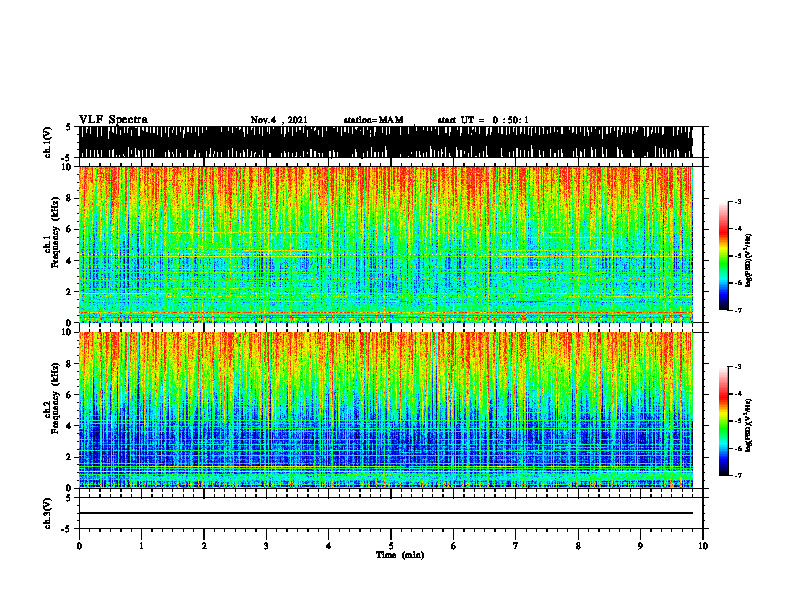Click the "10" tick on the time axis
Image resolution: width=792 pixels, height=612 pixels.
point(703,546)
